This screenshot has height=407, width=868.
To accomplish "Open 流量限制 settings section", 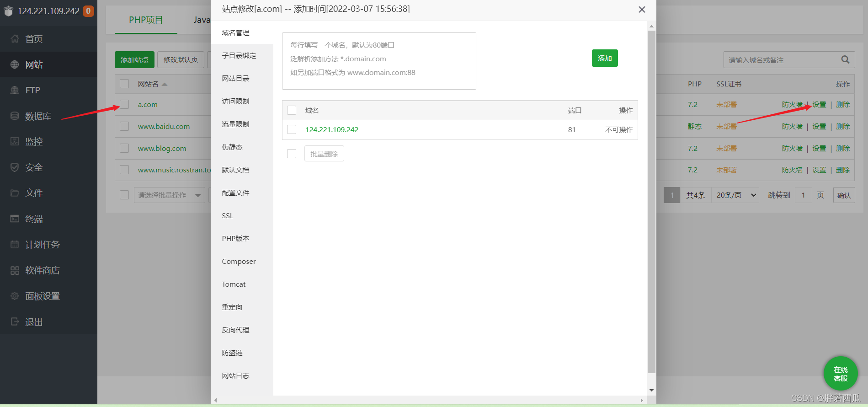I will (x=242, y=124).
